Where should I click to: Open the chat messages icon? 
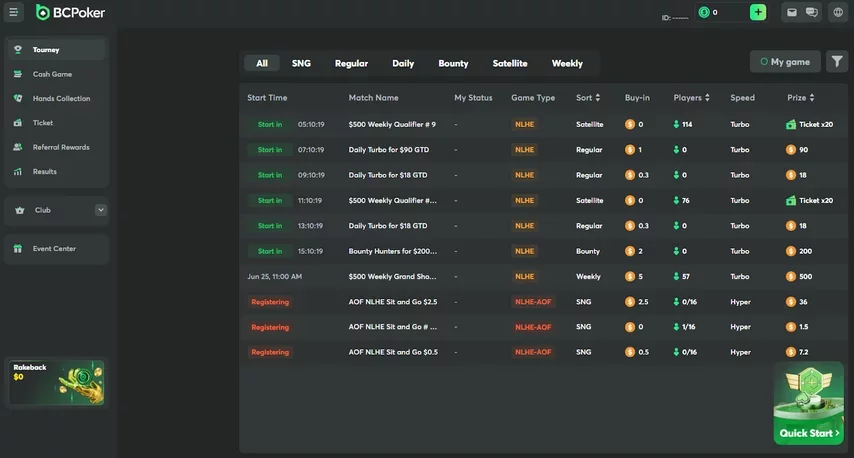(x=812, y=12)
